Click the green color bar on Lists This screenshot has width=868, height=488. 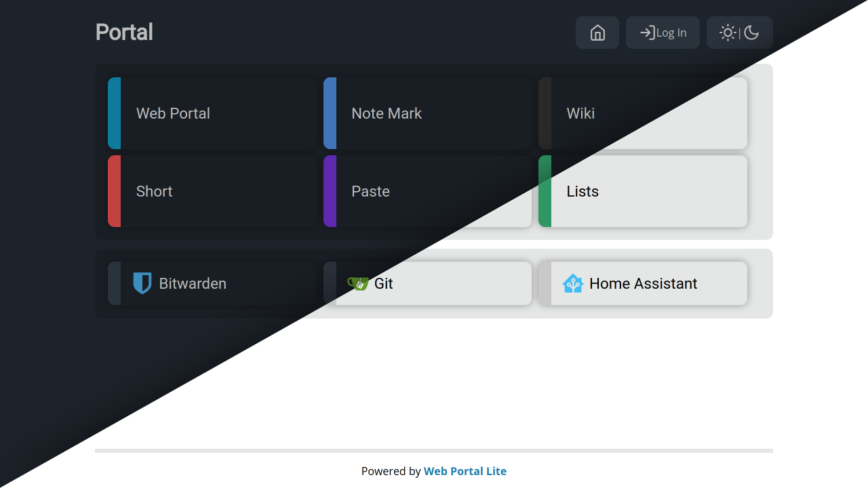(x=545, y=191)
